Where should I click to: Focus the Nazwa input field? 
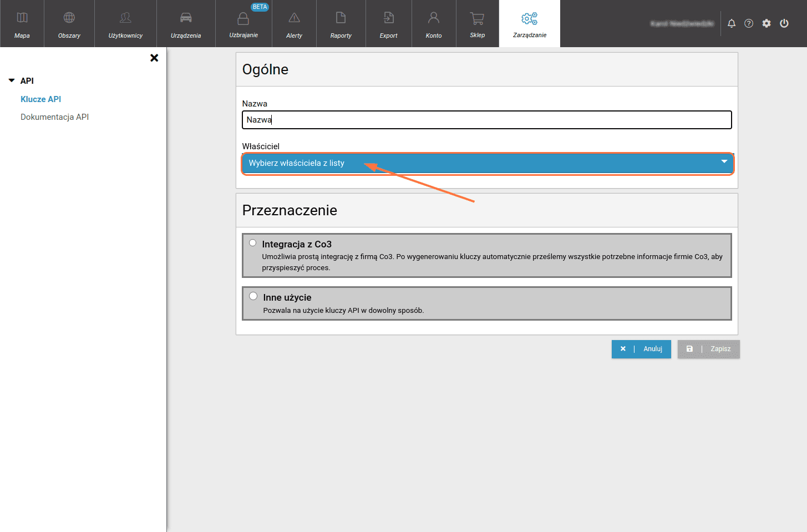[x=487, y=120]
